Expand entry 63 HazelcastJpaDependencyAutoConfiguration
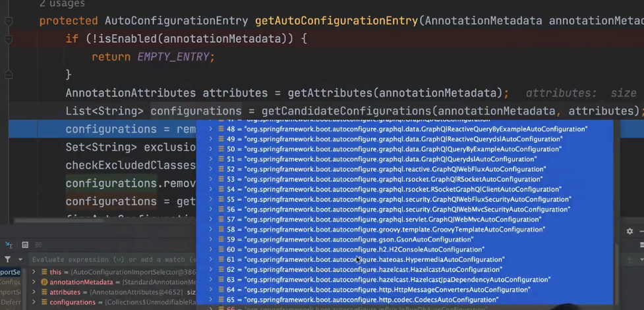Viewport: 644px width, 310px height. click(211, 280)
